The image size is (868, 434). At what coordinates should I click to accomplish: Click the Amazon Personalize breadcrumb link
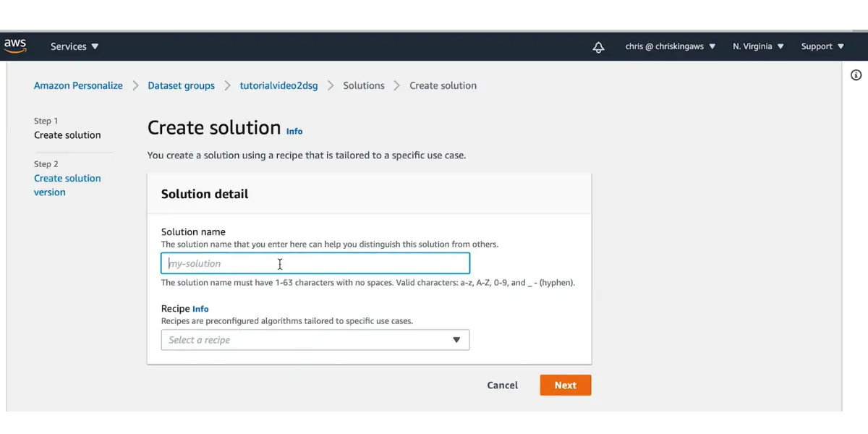click(x=78, y=85)
